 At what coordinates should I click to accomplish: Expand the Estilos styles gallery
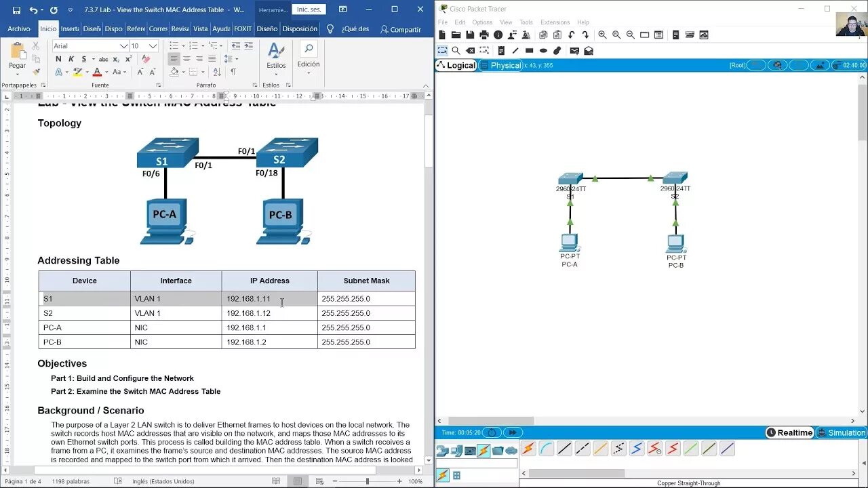pyautogui.click(x=276, y=58)
